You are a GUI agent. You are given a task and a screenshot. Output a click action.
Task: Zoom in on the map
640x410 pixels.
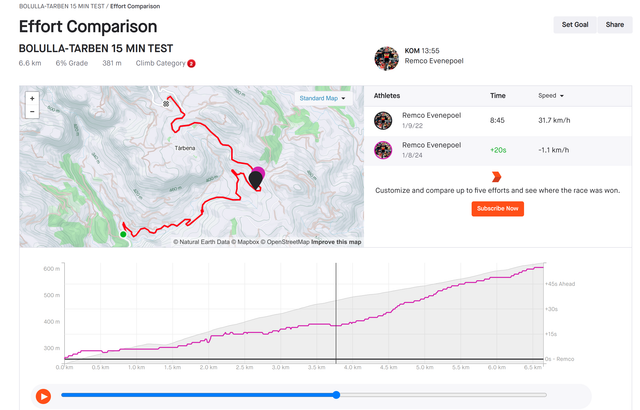pyautogui.click(x=32, y=99)
